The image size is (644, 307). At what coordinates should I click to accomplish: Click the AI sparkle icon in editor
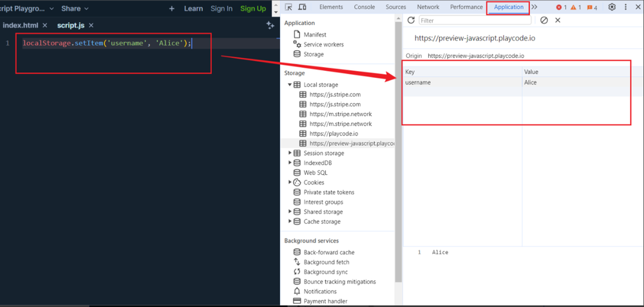[270, 25]
